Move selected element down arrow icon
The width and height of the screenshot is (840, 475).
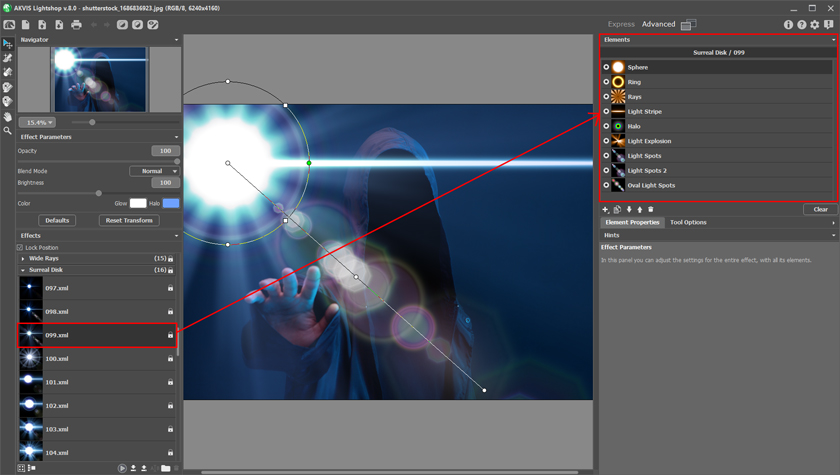pyautogui.click(x=629, y=209)
